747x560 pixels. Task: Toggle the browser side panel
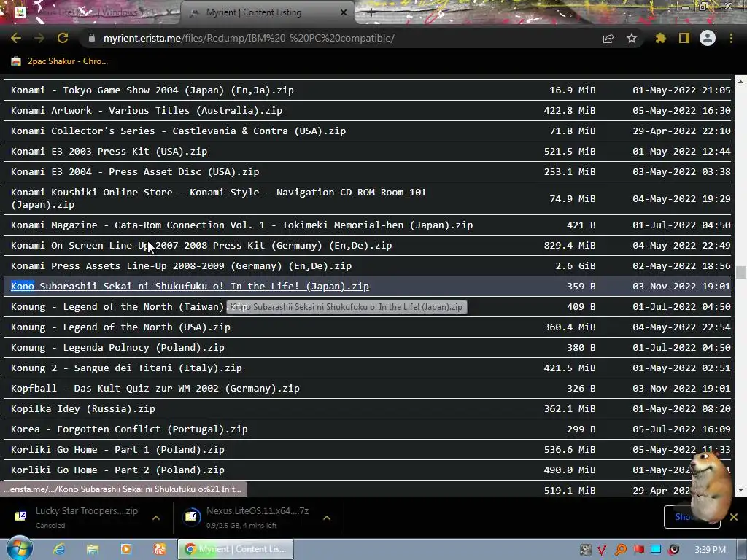click(x=684, y=38)
